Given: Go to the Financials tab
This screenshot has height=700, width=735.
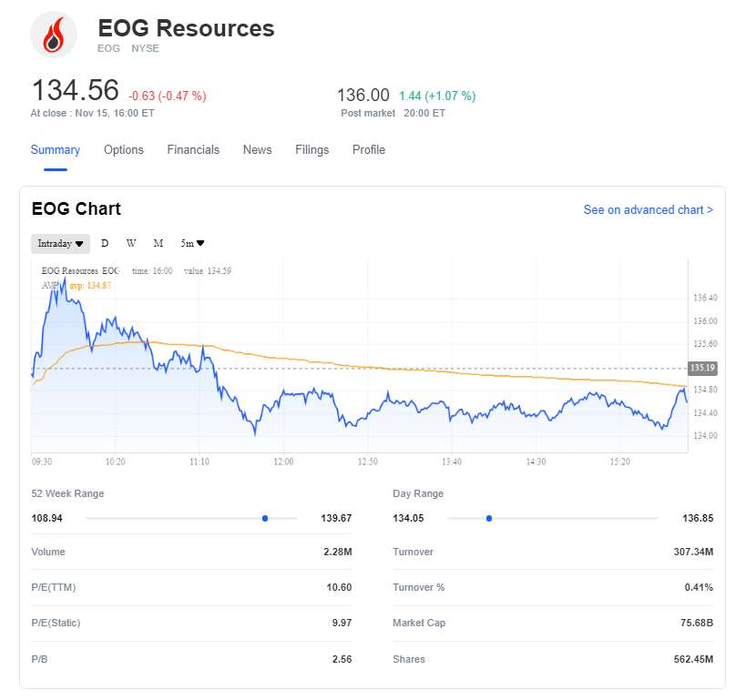Looking at the screenshot, I should point(193,150).
